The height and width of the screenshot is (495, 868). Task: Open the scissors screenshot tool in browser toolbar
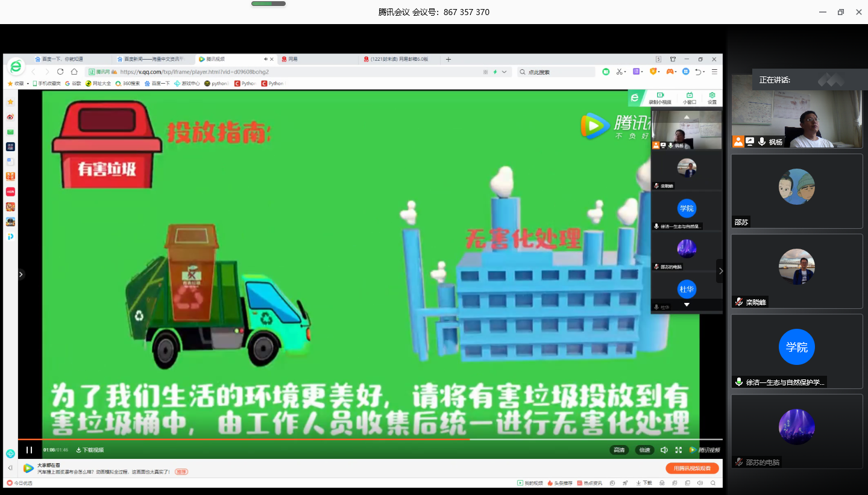(620, 72)
